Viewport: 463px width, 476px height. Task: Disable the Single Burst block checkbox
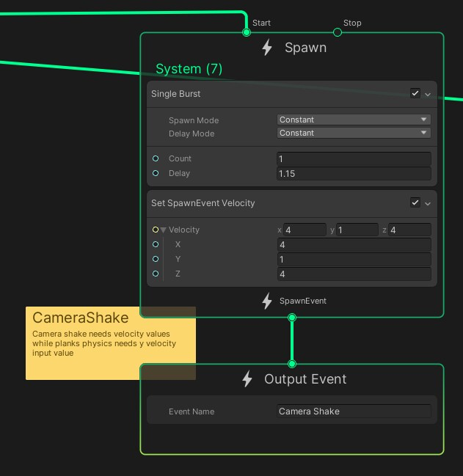pos(415,93)
